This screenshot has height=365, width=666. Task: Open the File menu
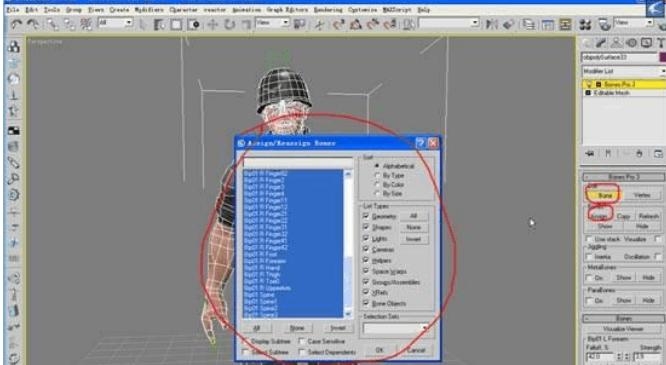[13, 9]
